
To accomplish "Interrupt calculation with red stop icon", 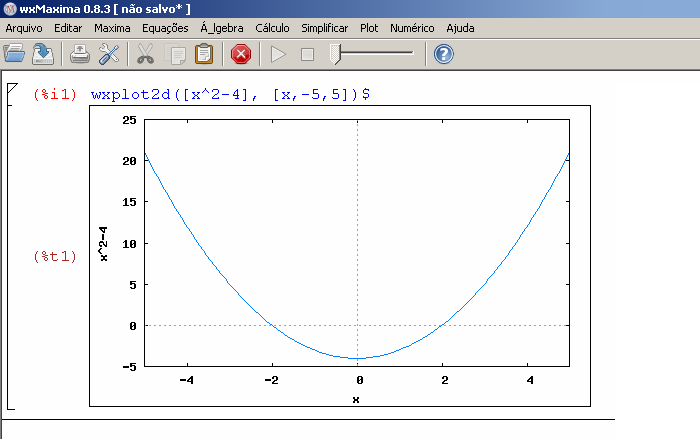I will pos(241,54).
